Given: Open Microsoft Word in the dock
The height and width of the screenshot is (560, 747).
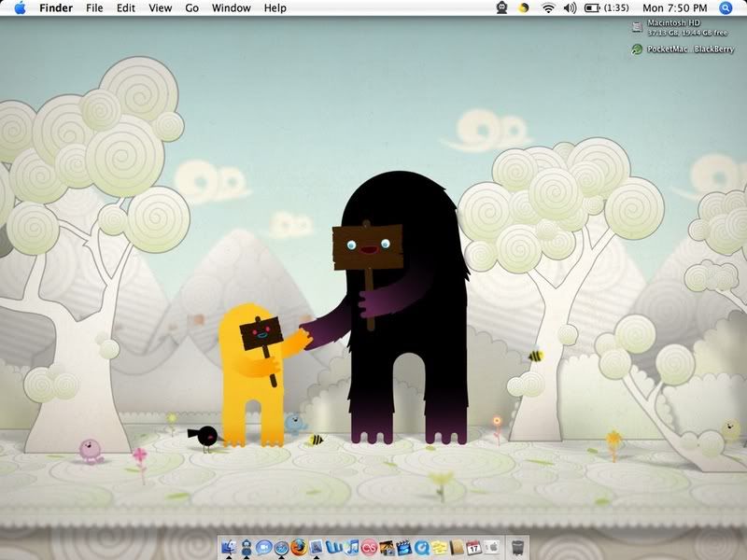Looking at the screenshot, I should point(333,548).
